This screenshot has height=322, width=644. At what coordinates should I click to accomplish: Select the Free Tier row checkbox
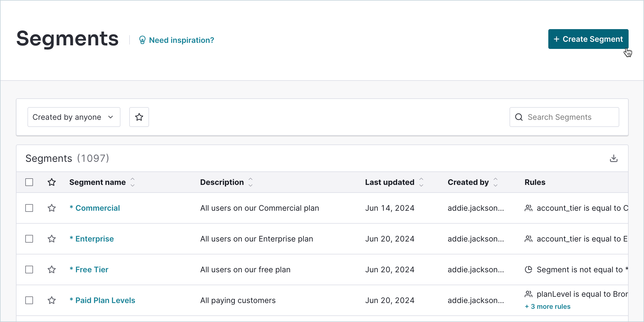pyautogui.click(x=29, y=270)
